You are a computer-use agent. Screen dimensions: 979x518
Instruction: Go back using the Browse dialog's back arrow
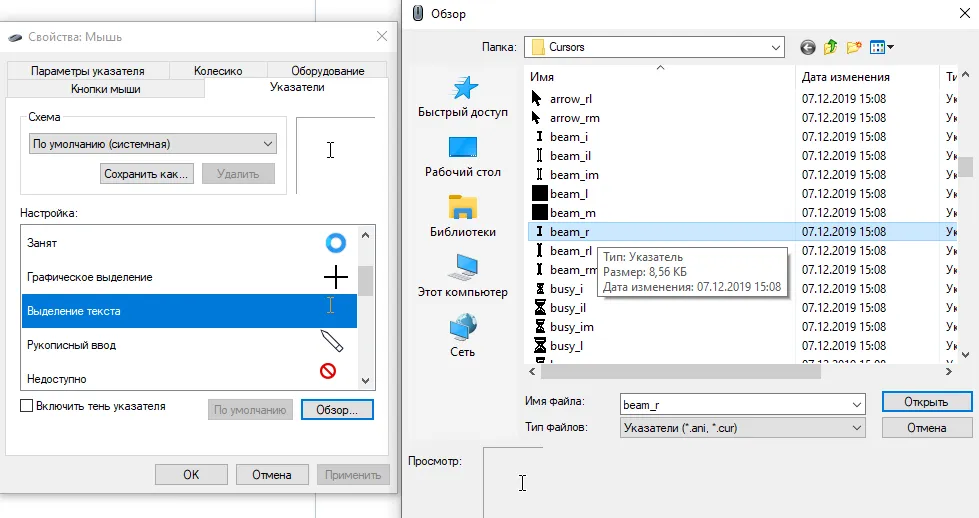pos(807,47)
